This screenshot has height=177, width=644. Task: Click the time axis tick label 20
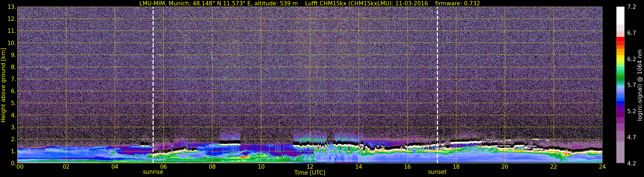click(x=505, y=167)
